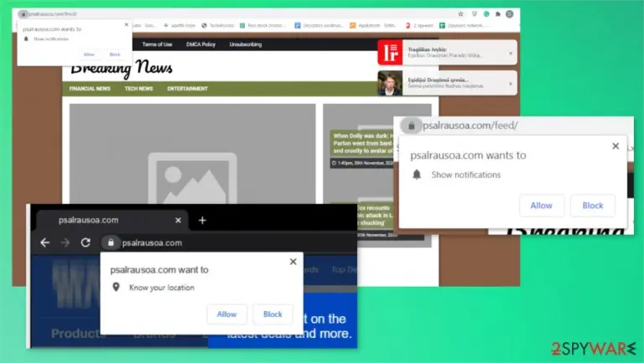Open the 2 spyware bookmark
The height and width of the screenshot is (363, 644).
tap(420, 25)
